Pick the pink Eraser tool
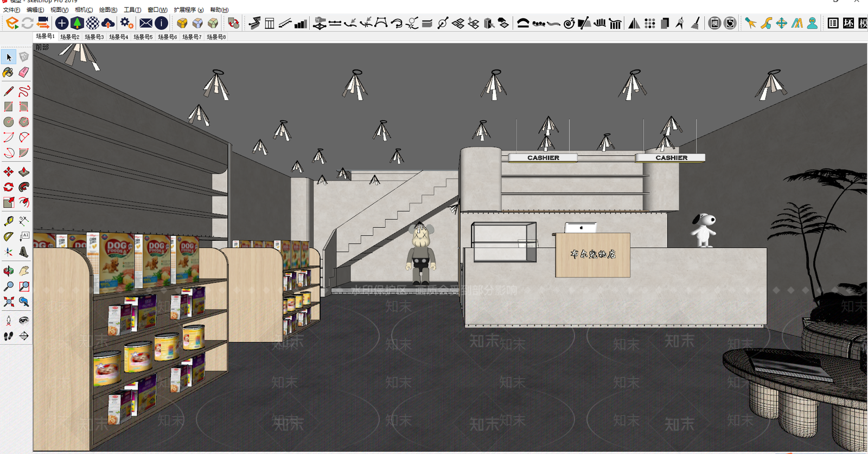868x454 pixels. pyautogui.click(x=24, y=73)
